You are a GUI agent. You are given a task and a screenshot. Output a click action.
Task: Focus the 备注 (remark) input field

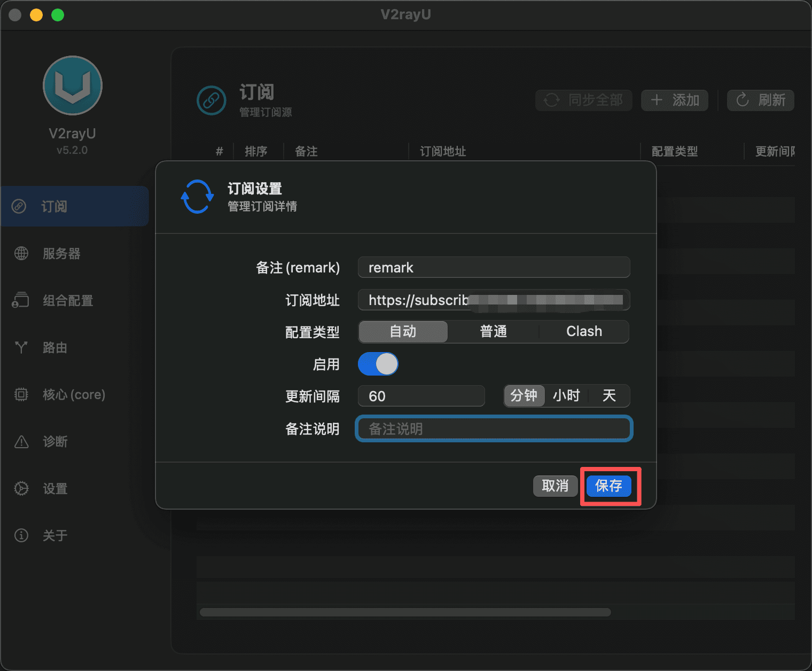pyautogui.click(x=494, y=267)
